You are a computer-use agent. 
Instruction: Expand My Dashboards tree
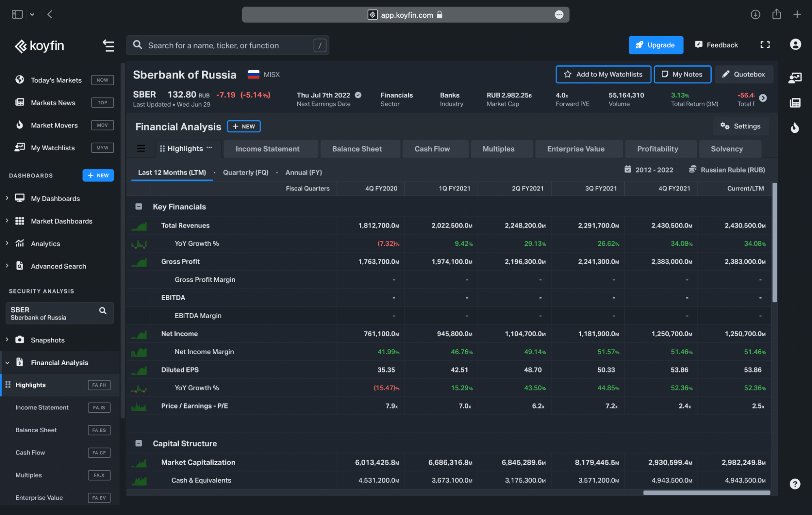7,198
